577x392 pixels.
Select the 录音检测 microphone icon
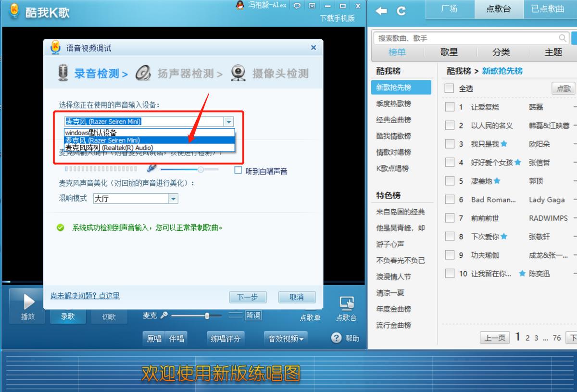coord(63,74)
